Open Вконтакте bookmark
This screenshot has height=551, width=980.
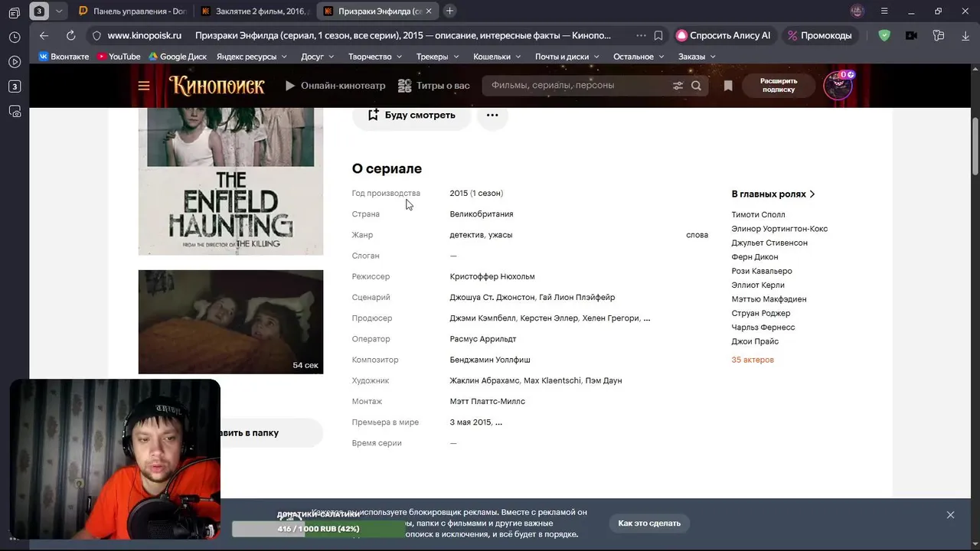64,57
